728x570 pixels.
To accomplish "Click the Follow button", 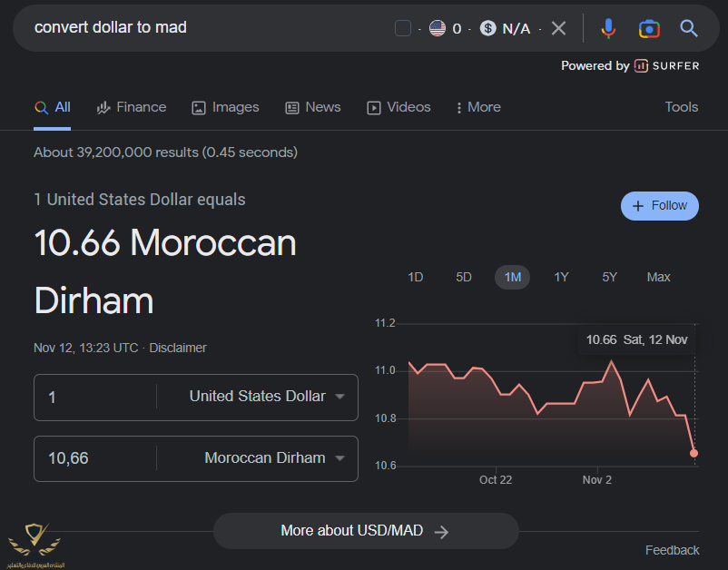I will coord(660,206).
